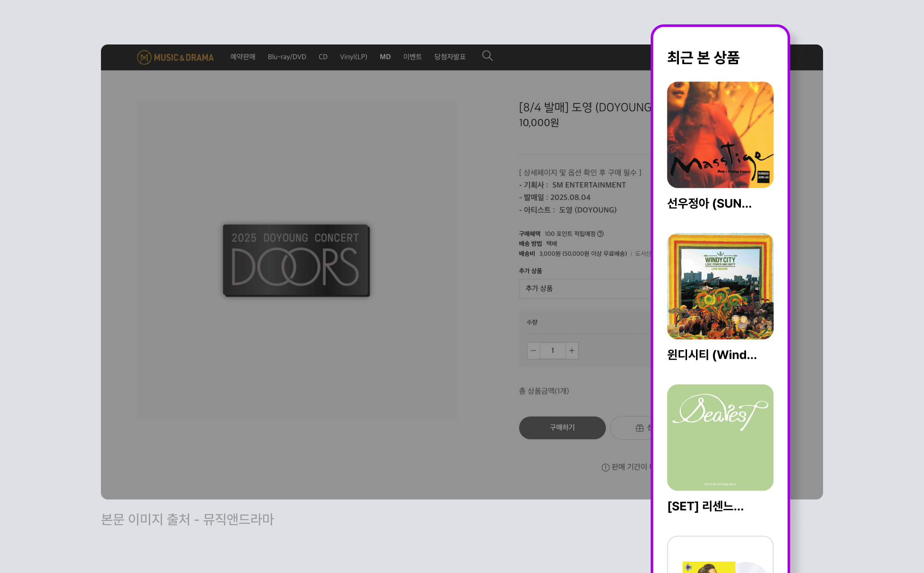
Task: Click the quantity input field
Action: pyautogui.click(x=553, y=351)
